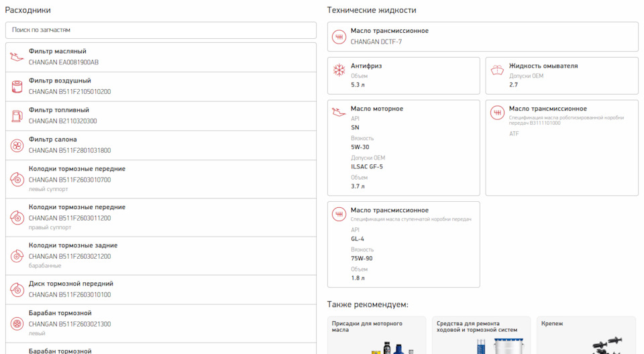The image size is (644, 354).
Task: Click the cabin filter fan icon
Action: (17, 145)
